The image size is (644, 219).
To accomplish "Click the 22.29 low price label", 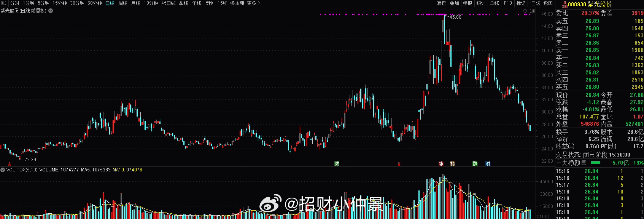I will click(x=30, y=160).
